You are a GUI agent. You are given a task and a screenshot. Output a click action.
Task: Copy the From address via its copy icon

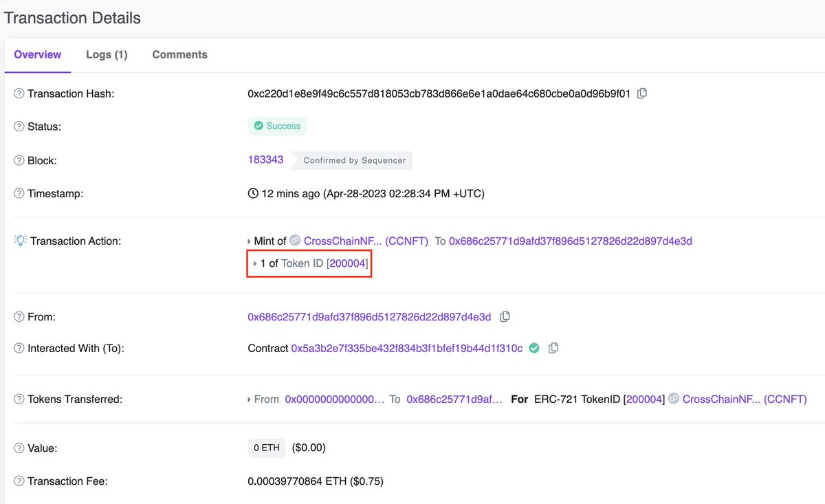pyautogui.click(x=505, y=316)
